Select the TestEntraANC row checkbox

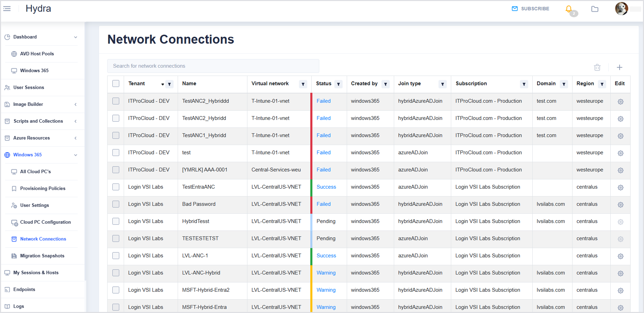[x=116, y=187]
